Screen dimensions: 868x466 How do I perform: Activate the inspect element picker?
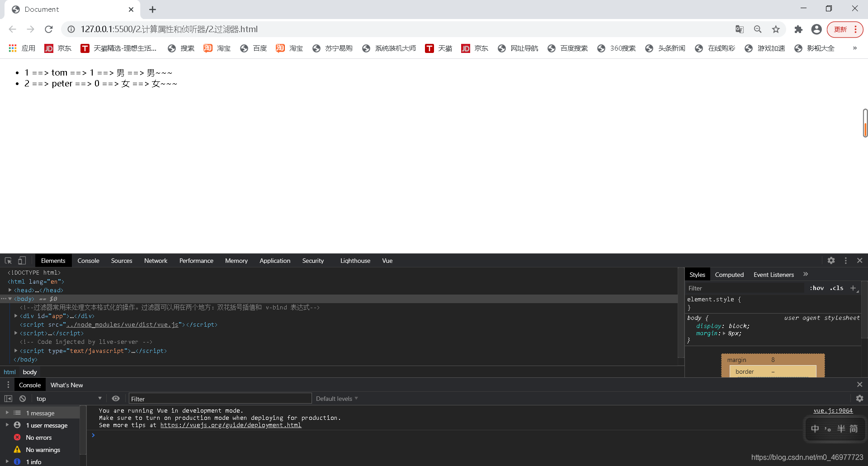coord(8,261)
